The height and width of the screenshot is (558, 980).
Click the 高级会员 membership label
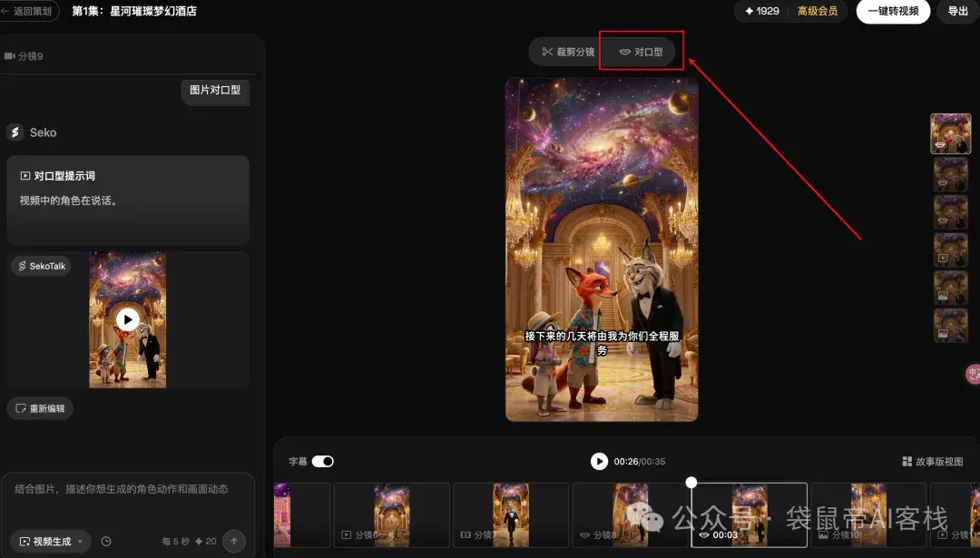point(817,11)
